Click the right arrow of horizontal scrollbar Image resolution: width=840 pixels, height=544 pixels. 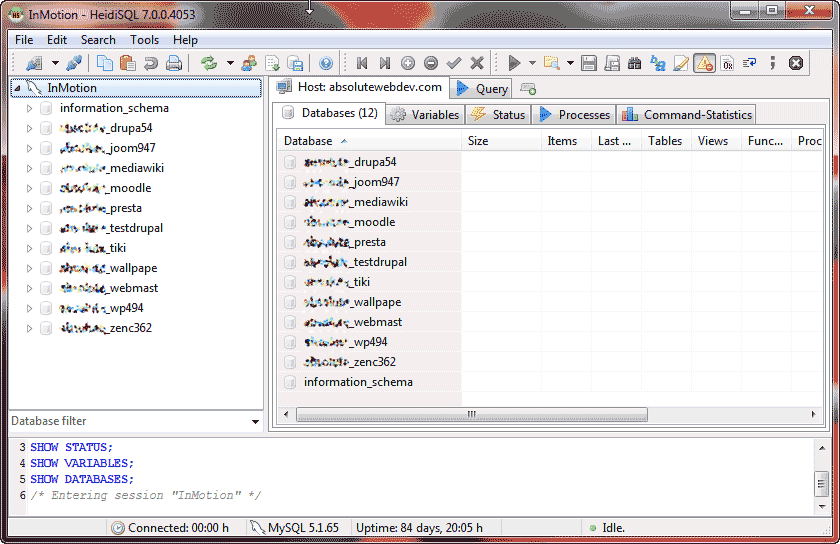pyautogui.click(x=813, y=414)
